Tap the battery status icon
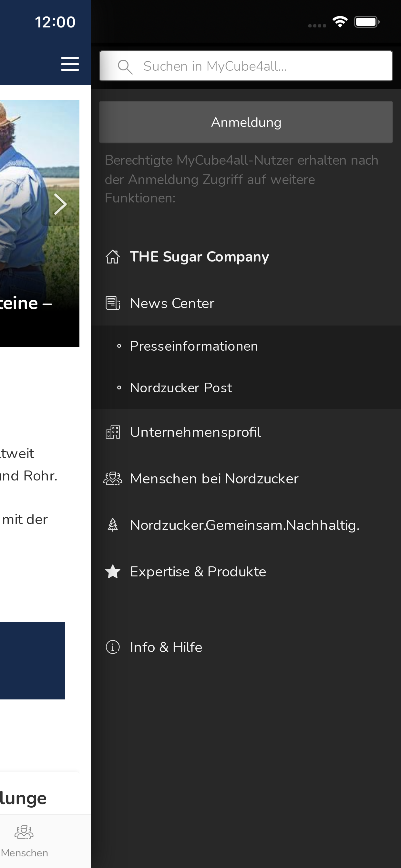Screen dimensions: 401x868 point(367,22)
